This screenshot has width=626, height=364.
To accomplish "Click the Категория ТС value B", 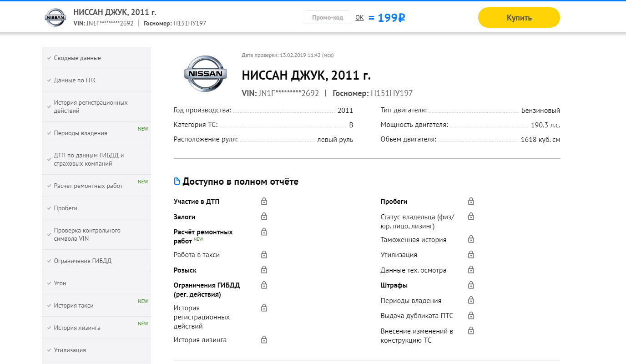I will (351, 125).
